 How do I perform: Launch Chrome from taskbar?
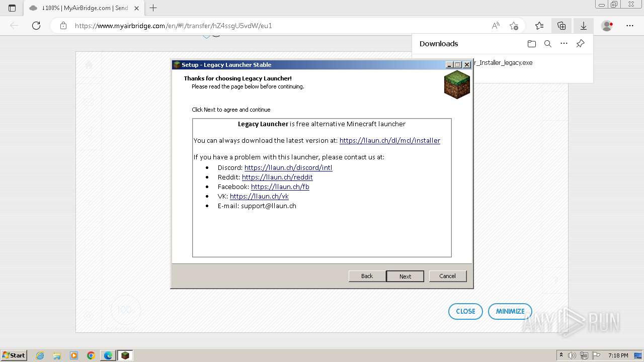[x=91, y=355]
